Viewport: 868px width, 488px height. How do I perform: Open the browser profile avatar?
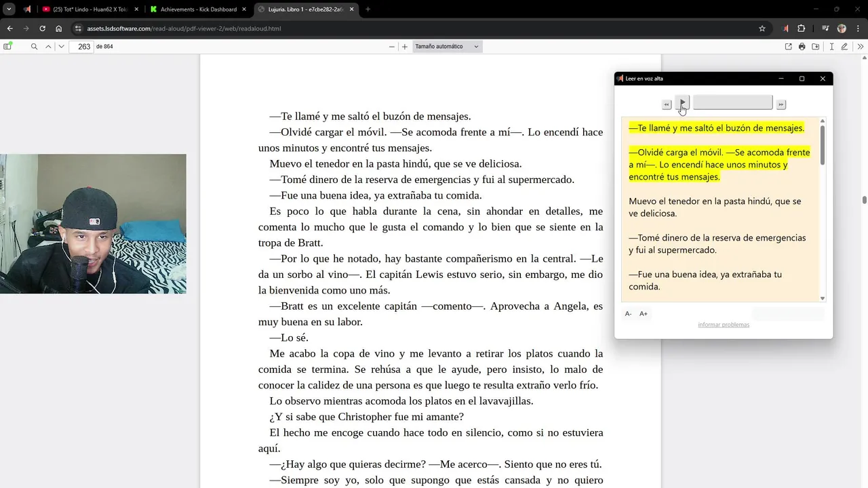pos(842,28)
